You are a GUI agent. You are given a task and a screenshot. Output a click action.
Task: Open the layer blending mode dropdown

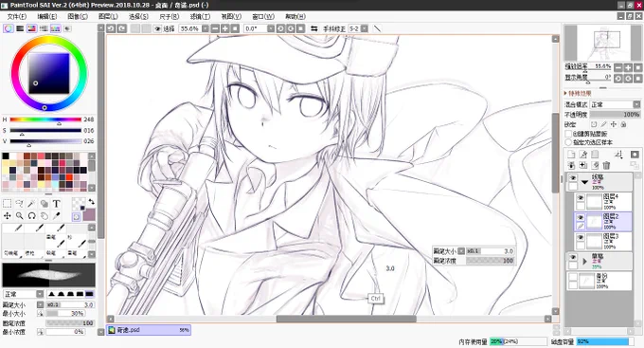pos(636,104)
